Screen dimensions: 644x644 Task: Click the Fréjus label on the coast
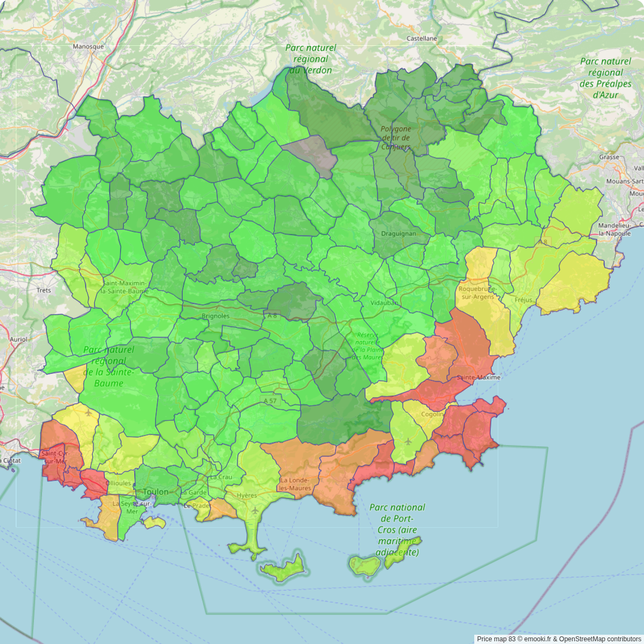pyautogui.click(x=523, y=300)
